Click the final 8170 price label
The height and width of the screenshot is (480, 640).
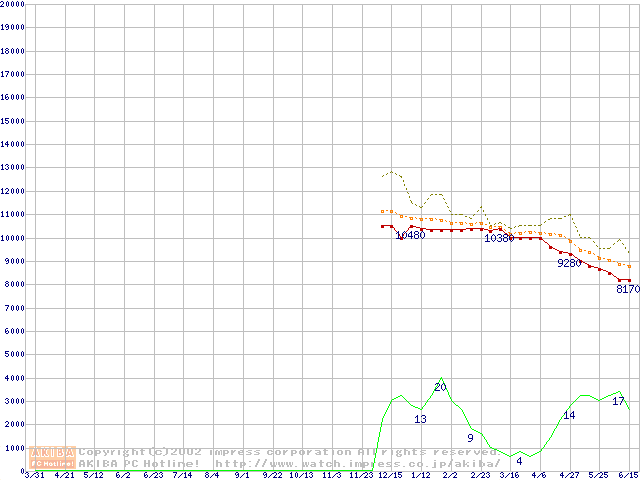tap(627, 289)
